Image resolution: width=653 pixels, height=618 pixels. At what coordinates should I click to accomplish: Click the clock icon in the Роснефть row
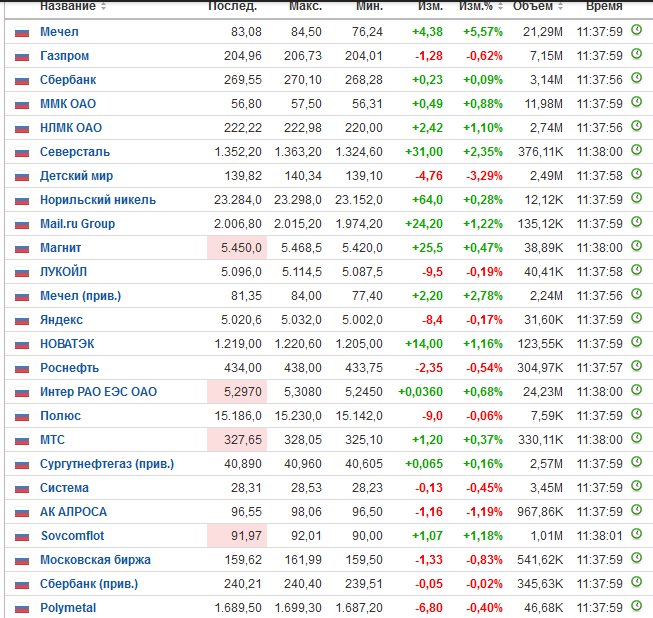click(636, 366)
